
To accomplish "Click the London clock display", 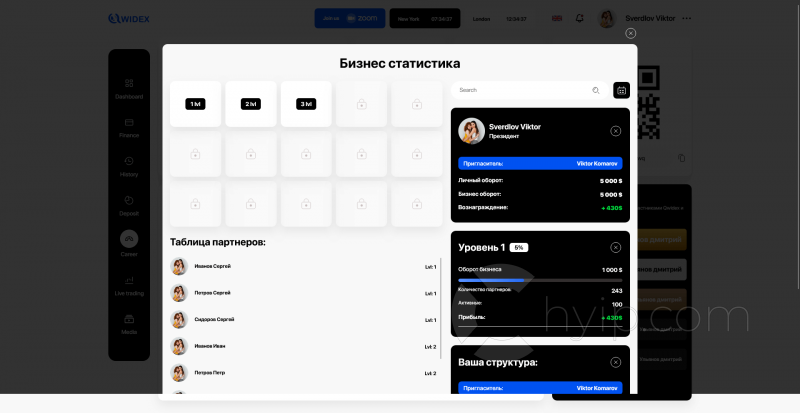I will 499,19.
